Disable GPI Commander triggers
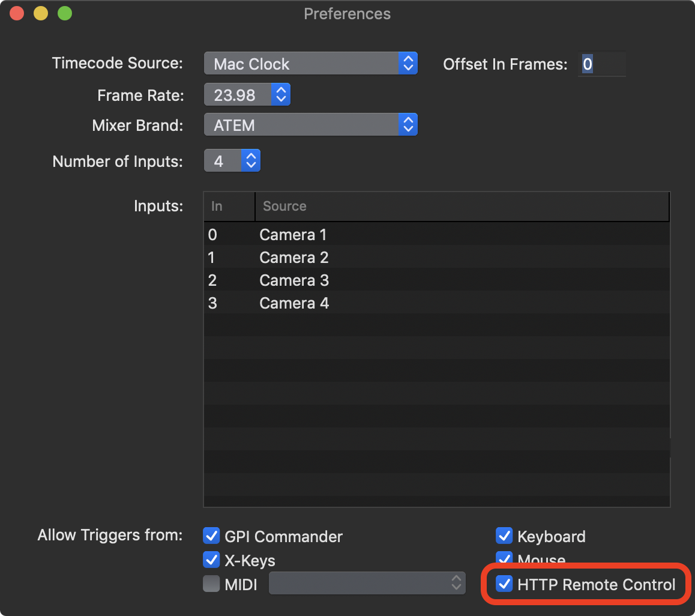 click(x=211, y=536)
